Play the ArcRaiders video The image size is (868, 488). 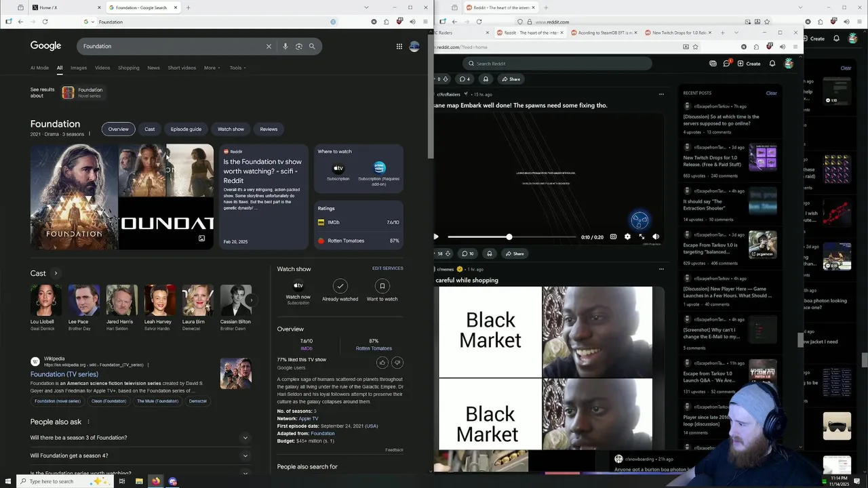436,237
